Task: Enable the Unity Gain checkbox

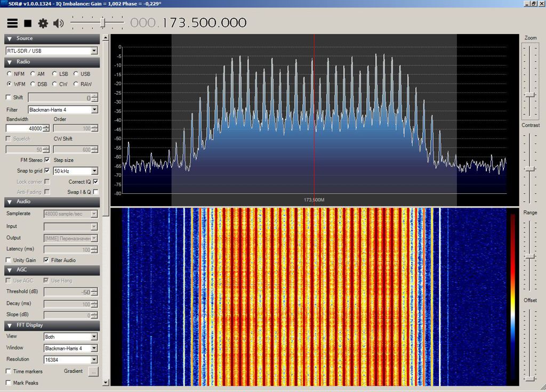Action: (x=9, y=260)
